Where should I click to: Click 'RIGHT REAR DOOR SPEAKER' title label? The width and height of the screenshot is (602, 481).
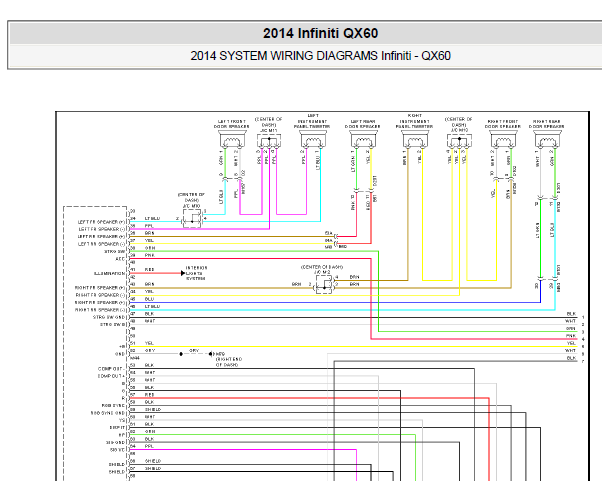tap(547, 124)
